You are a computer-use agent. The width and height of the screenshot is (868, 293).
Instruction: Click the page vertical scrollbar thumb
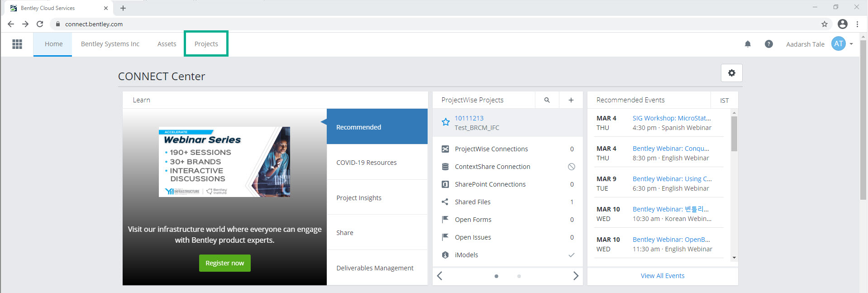[x=863, y=120]
